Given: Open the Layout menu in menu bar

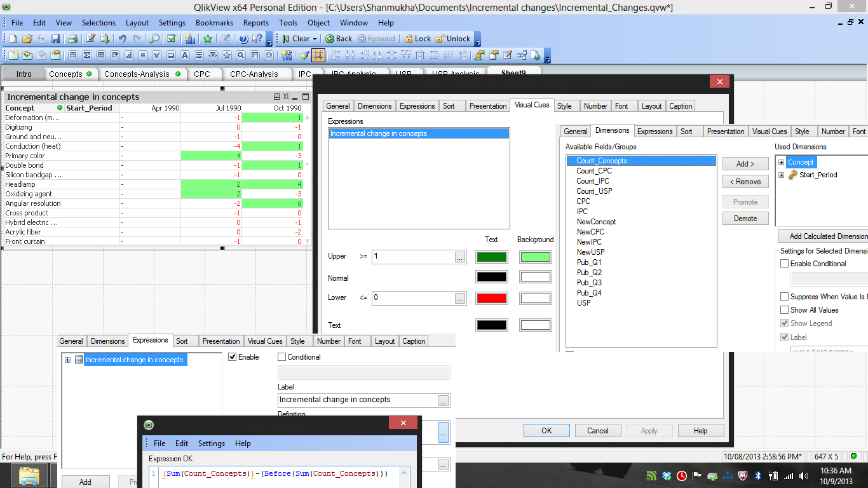Looking at the screenshot, I should click(x=137, y=23).
